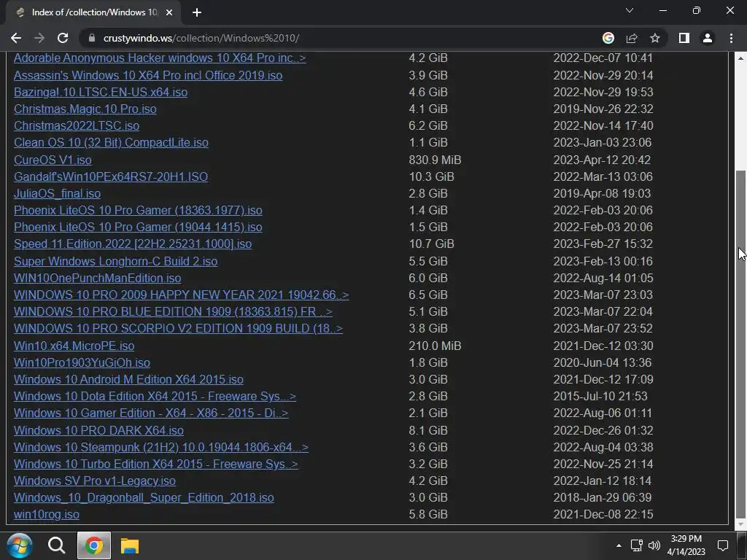Viewport: 747px width, 560px height.
Task: Click Windows 10 Turbo Edition X64 2015 link
Action: [156, 464]
